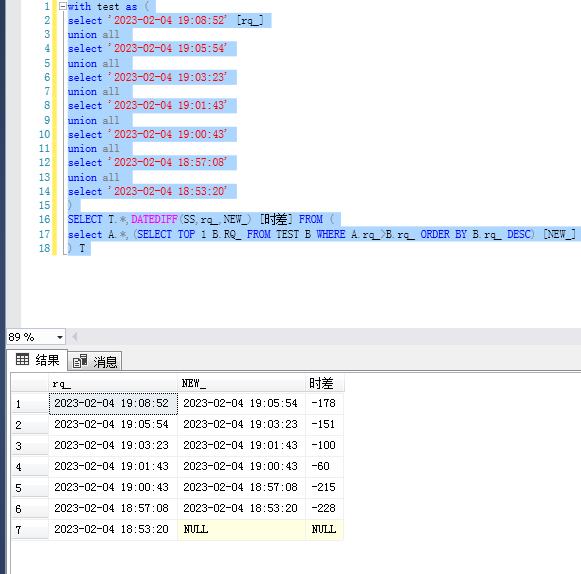581x574 pixels.
Task: Click rq_ cell '2023-02-04 19:01:43' in row 4
Action: point(113,466)
